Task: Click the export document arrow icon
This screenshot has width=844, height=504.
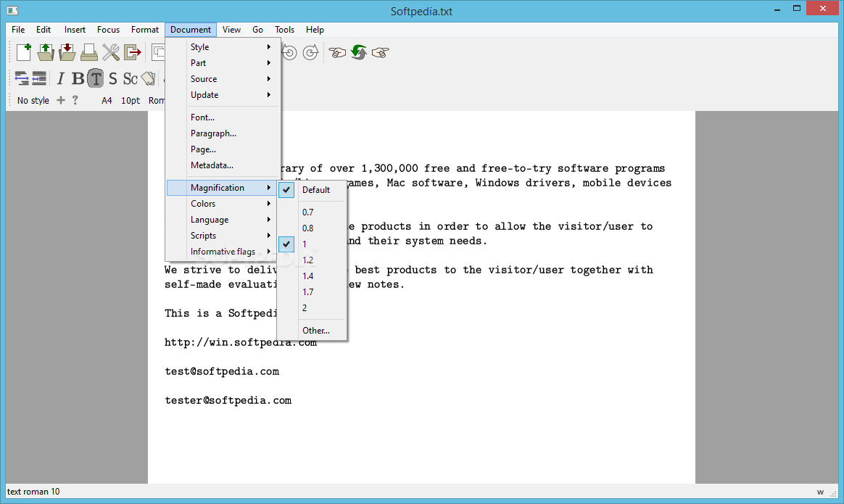Action: tap(133, 52)
